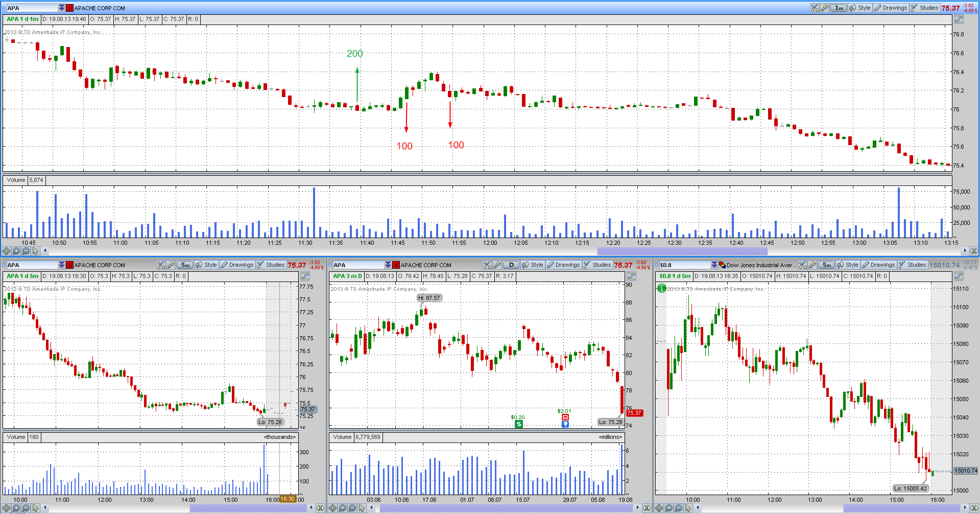Image resolution: width=980 pixels, height=514 pixels.
Task: Toggle the price axis scale icon on the APA 5m chart
Action: point(305,276)
